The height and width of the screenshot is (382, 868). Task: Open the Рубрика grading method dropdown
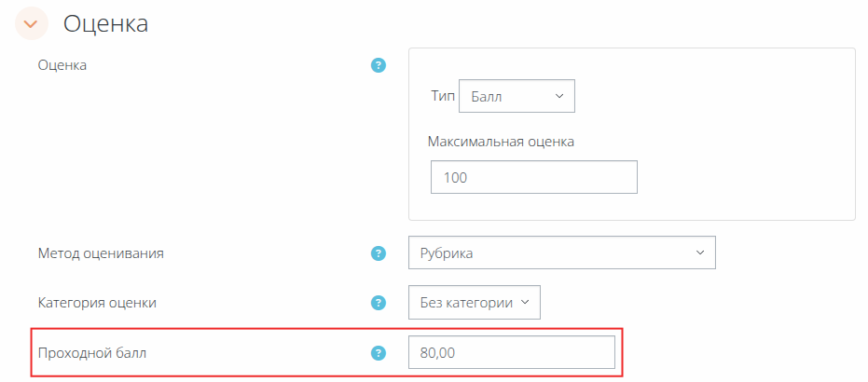[x=561, y=252]
